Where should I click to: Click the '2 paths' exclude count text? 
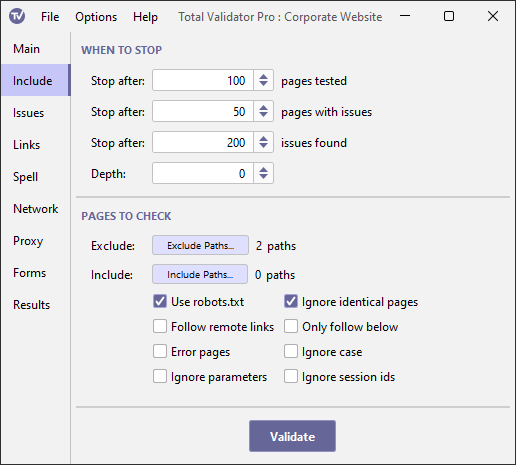pos(276,246)
